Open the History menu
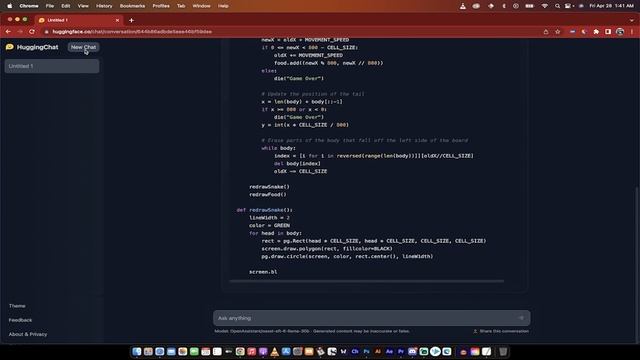Viewport: 640px width, 360px height. click(x=104, y=6)
